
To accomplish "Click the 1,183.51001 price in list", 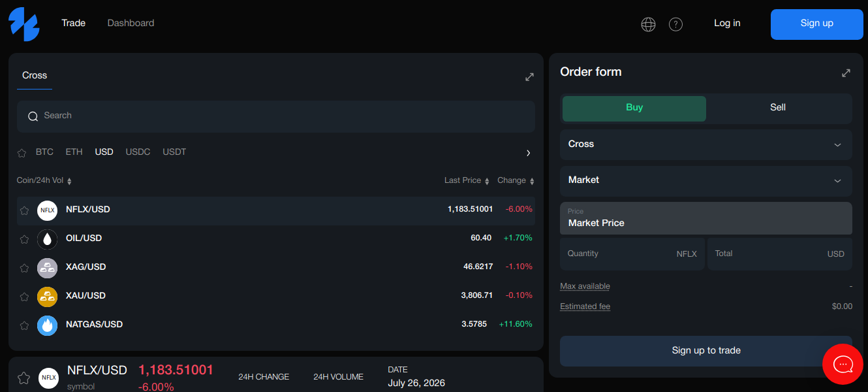I will point(470,209).
